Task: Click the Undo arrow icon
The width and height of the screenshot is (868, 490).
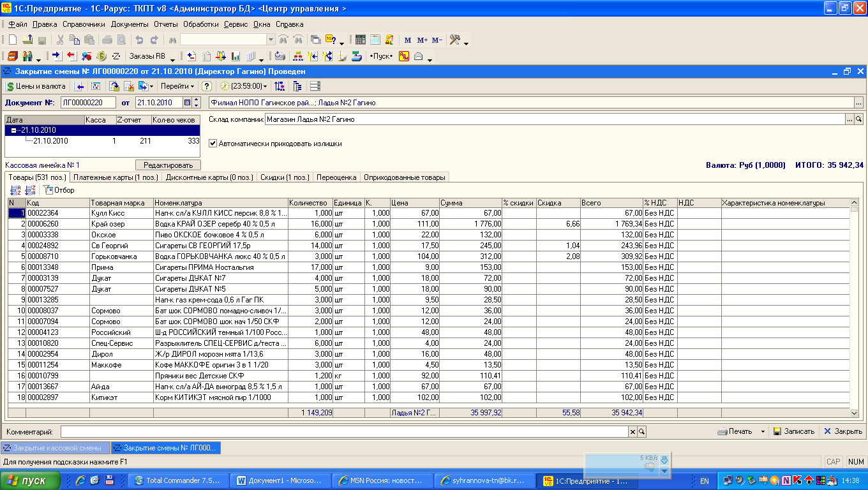Action: [139, 40]
